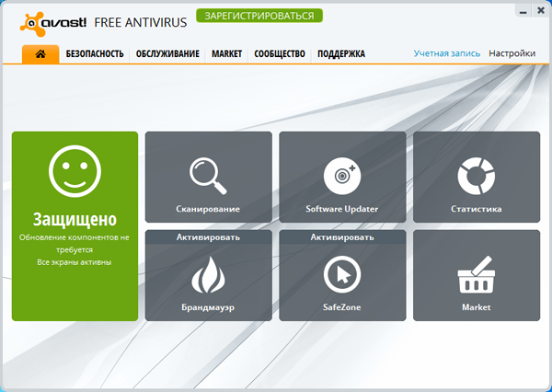Click 'Все экраны активны' status text
Viewport: 552px width, 392px height.
(75, 262)
